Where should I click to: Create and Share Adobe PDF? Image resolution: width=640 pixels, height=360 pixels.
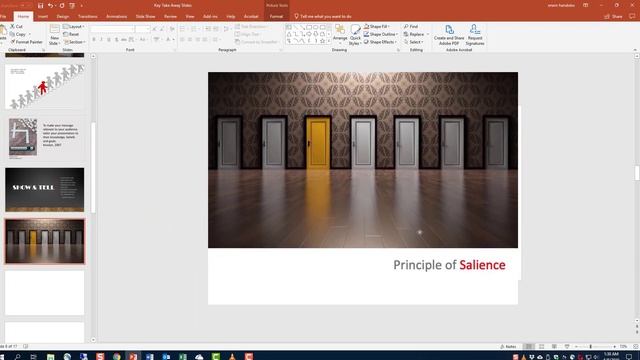click(x=449, y=35)
